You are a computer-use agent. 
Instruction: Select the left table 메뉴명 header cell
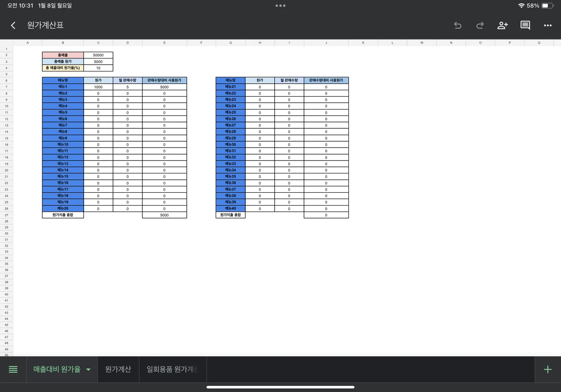tap(63, 80)
